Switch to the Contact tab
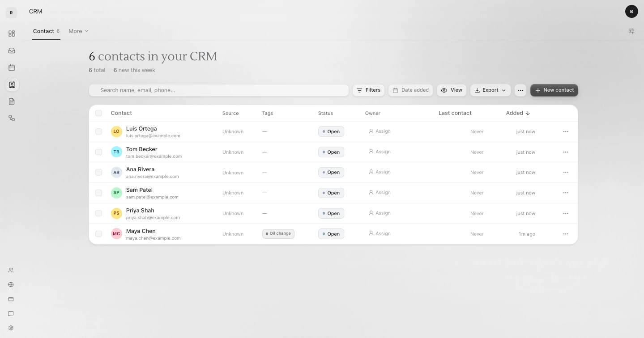644x338 pixels. pos(46,31)
